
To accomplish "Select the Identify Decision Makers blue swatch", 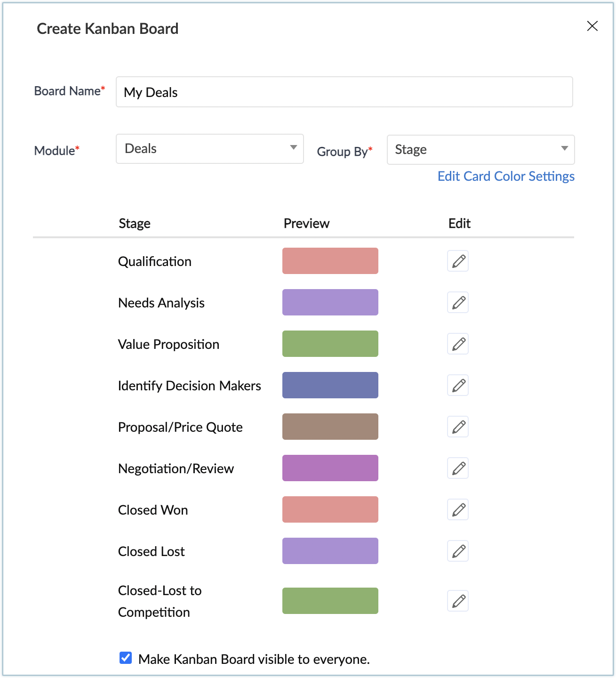I will coord(330,385).
